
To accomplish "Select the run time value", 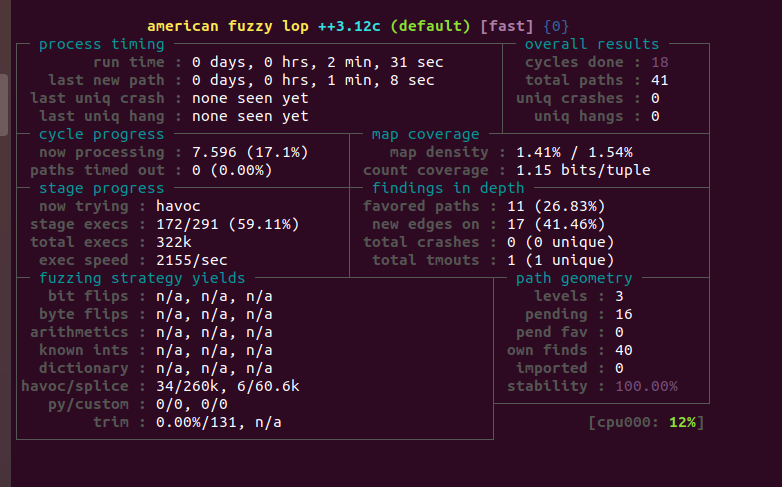I will pyautogui.click(x=317, y=62).
